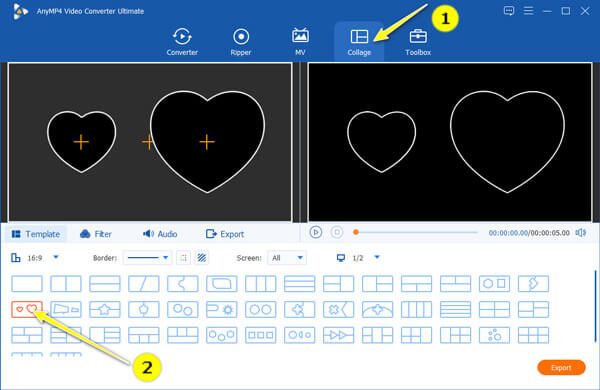This screenshot has height=390, width=600.
Task: Select the diagonal split template
Action: click(143, 284)
